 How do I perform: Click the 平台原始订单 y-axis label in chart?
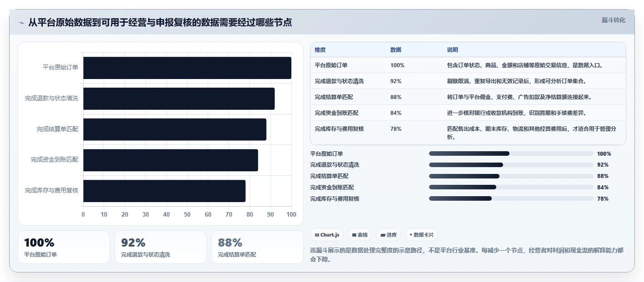click(60, 67)
